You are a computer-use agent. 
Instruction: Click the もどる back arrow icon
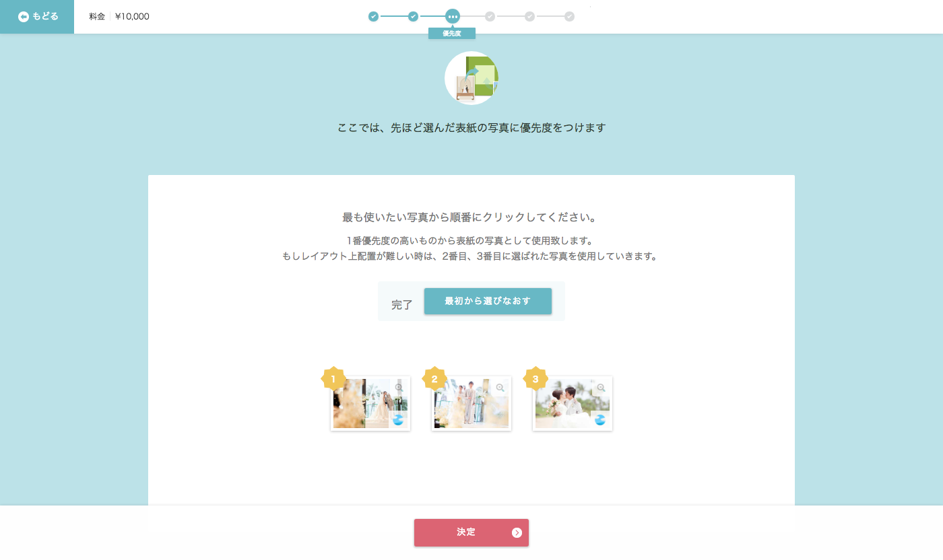click(x=24, y=17)
